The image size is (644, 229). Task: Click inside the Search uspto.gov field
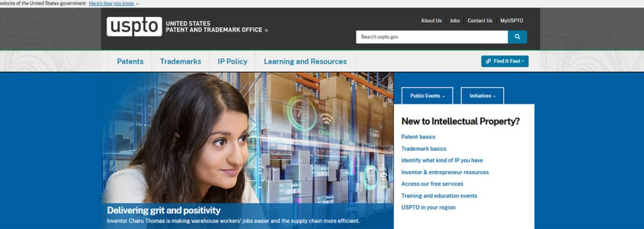click(431, 37)
